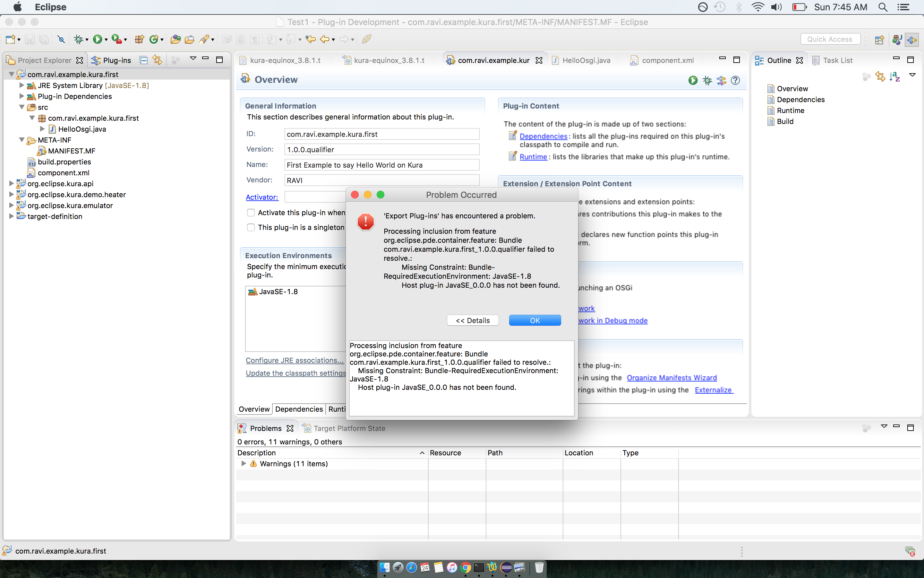
Task: Toggle Link with Editor in Project Explorer
Action: click(157, 60)
